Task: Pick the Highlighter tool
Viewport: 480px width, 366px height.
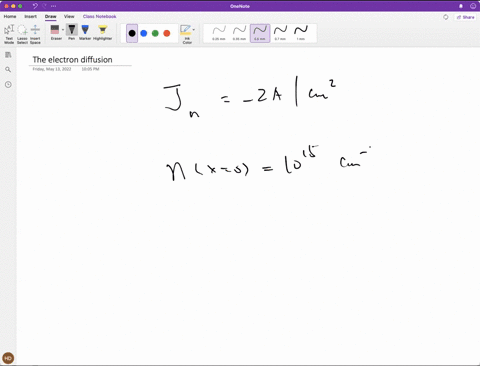Action: click(x=103, y=32)
